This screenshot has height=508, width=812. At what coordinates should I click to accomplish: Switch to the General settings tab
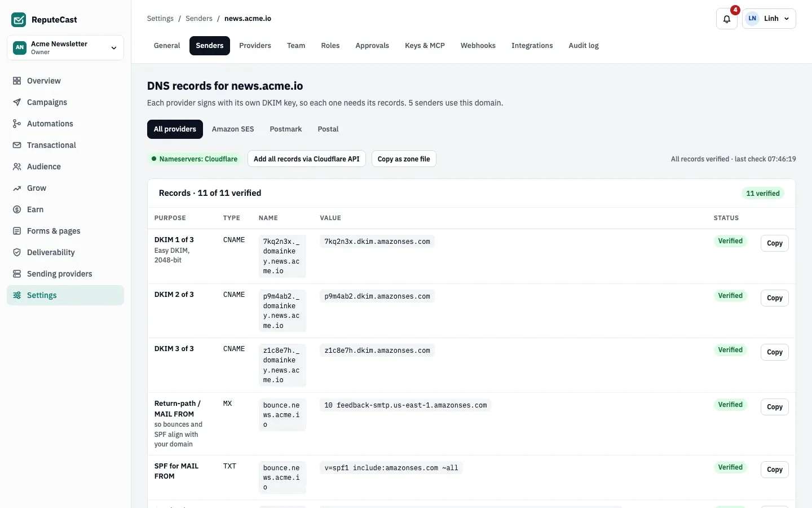point(167,46)
